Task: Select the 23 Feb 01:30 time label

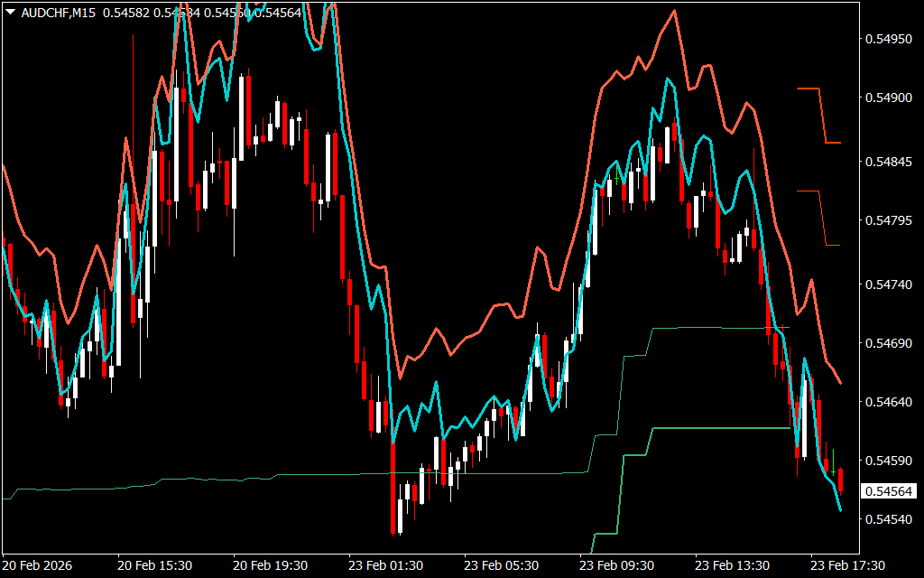Action: tap(385, 565)
